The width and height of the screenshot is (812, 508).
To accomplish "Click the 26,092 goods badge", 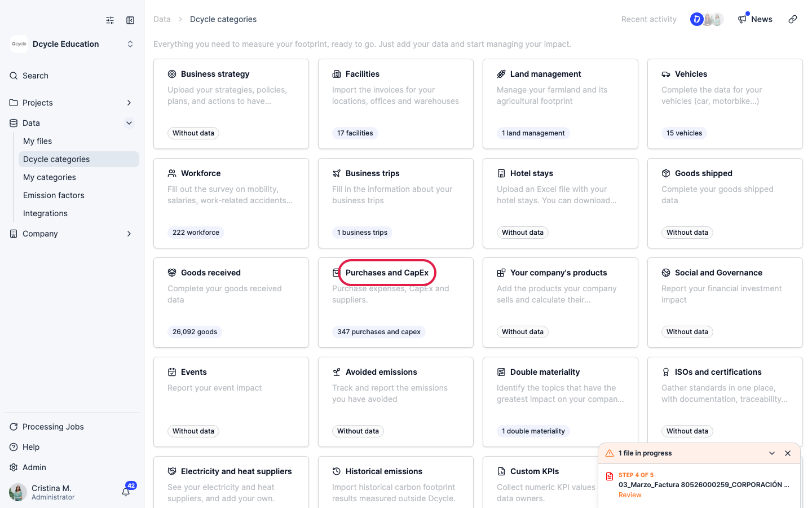I will coord(195,332).
